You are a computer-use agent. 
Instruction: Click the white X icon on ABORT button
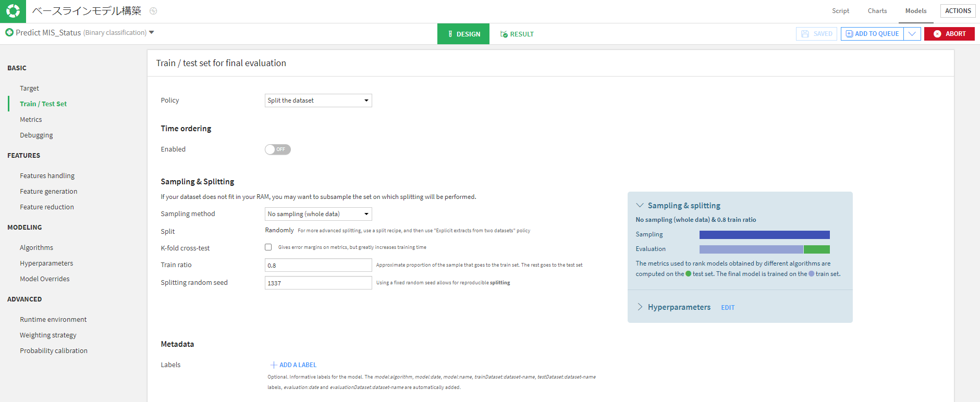tap(937, 34)
